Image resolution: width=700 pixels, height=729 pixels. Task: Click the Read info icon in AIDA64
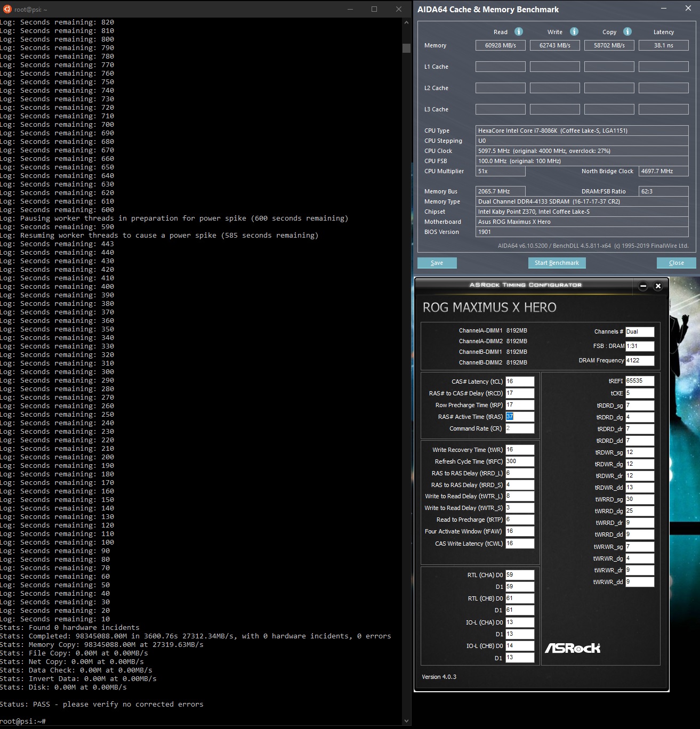point(519,31)
